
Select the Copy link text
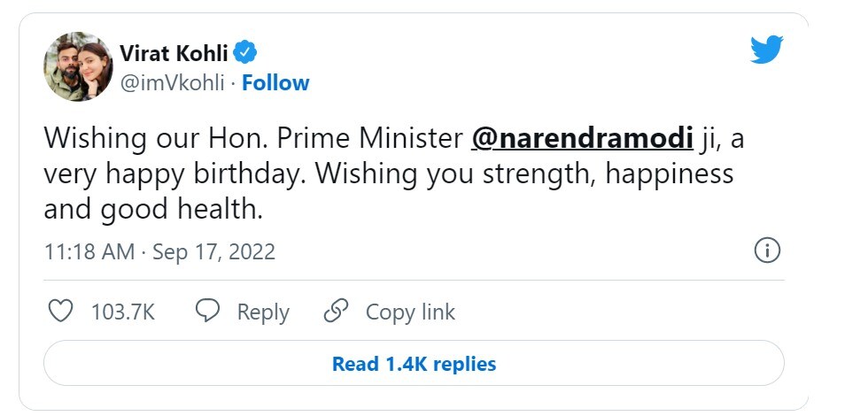410,312
